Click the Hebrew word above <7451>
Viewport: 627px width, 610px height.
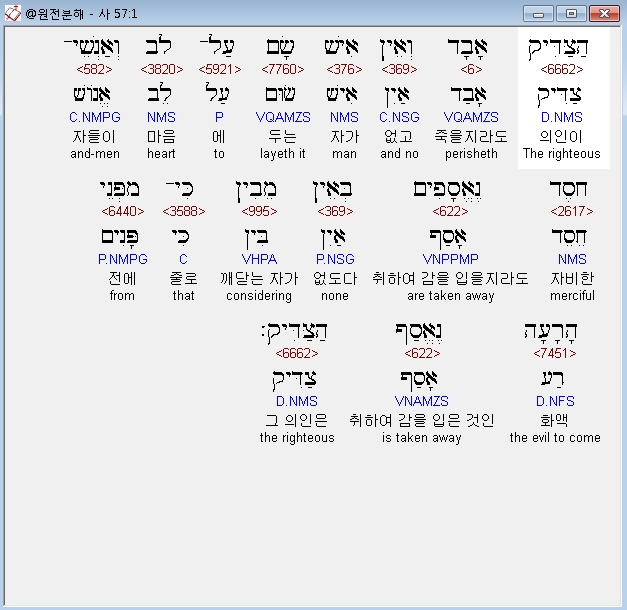point(550,332)
